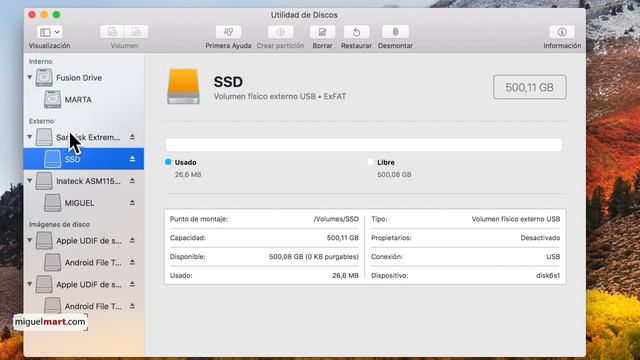Eject the SSD volume
The width and height of the screenshot is (640, 360).
coord(132,159)
